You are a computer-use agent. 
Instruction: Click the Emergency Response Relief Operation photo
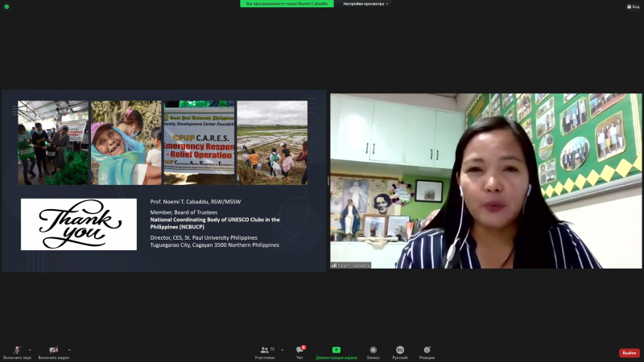pos(200,142)
